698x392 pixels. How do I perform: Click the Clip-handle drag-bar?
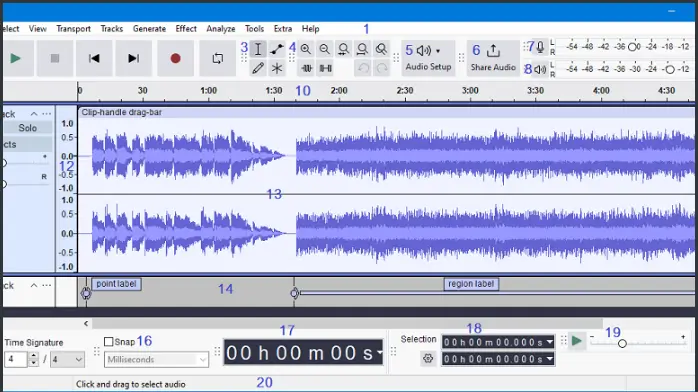click(386, 113)
